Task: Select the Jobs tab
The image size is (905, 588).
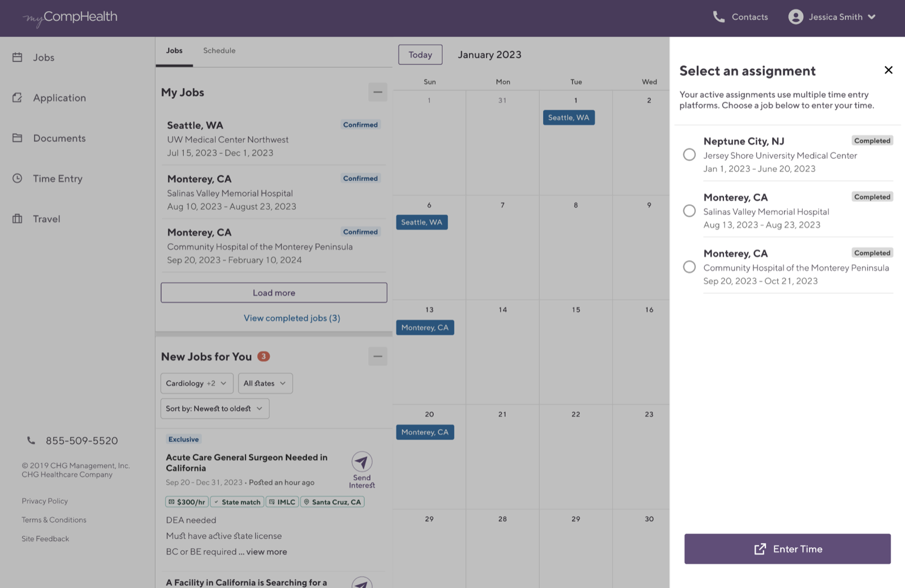Action: click(x=174, y=51)
